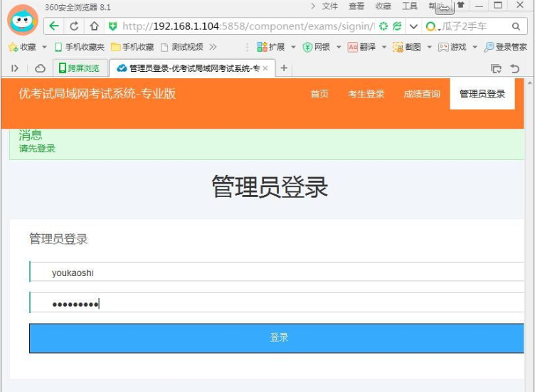The height and width of the screenshot is (392, 535).
Task: Open the 收藏 favorites star button
Action: 23,47
